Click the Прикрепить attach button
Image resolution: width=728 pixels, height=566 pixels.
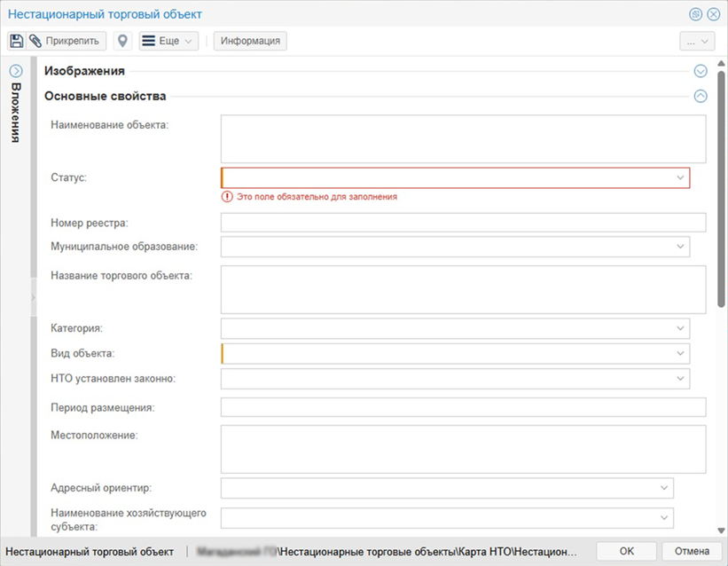(x=66, y=41)
